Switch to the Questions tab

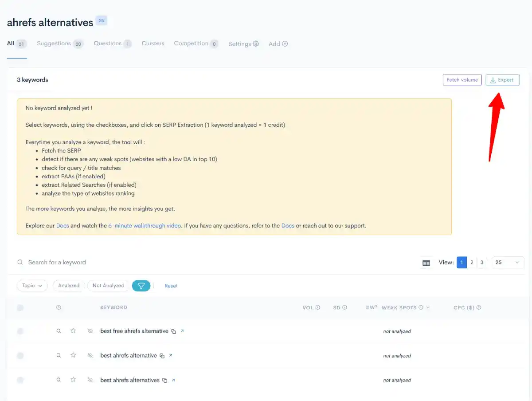tap(112, 43)
